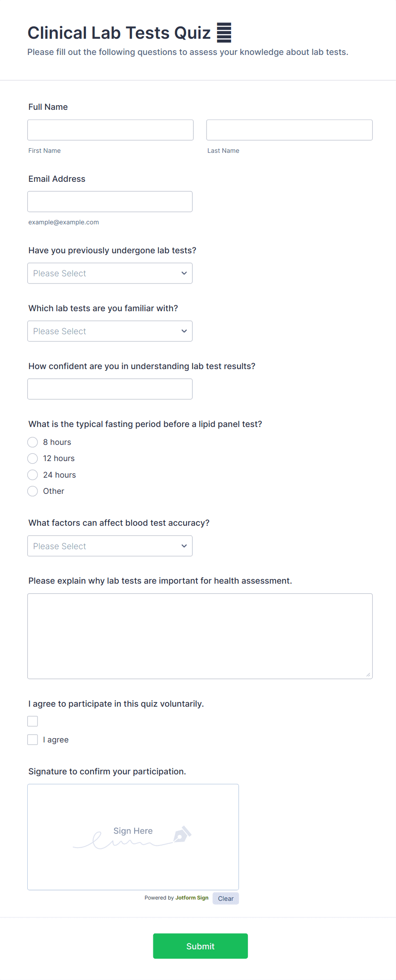Select the 12 hours radio option
The height and width of the screenshot is (980, 396).
click(x=33, y=458)
